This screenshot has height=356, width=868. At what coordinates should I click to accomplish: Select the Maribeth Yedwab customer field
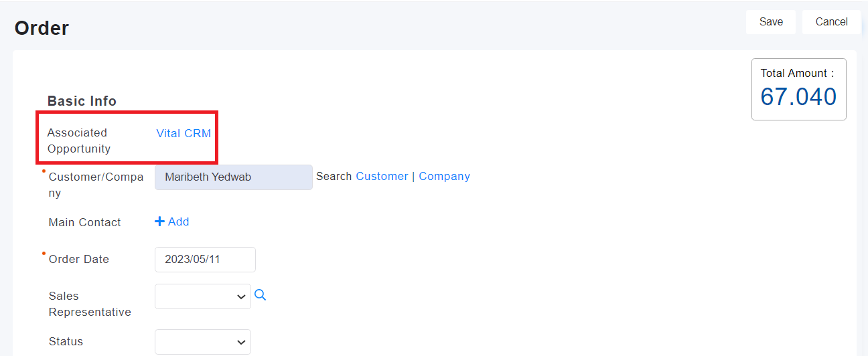tap(234, 177)
